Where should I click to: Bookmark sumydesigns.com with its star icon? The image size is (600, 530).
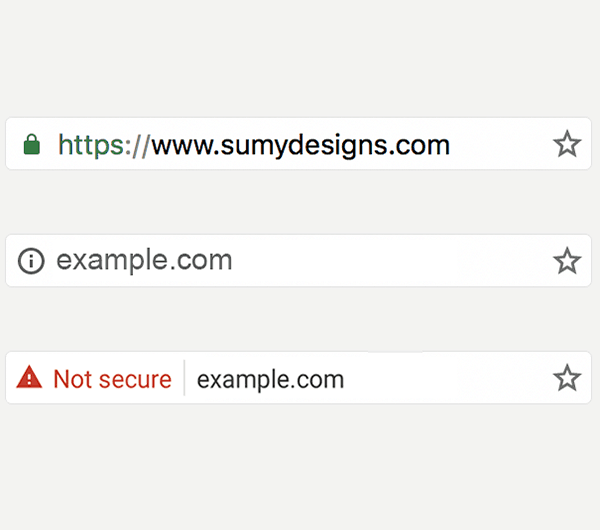coord(567,144)
